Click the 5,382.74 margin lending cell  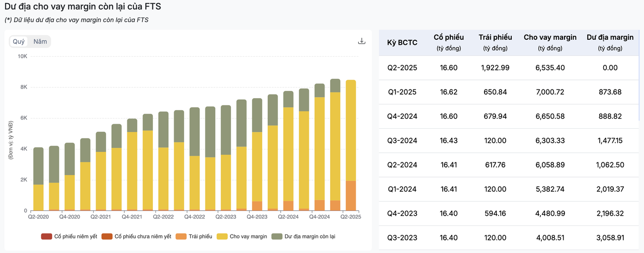(550, 190)
